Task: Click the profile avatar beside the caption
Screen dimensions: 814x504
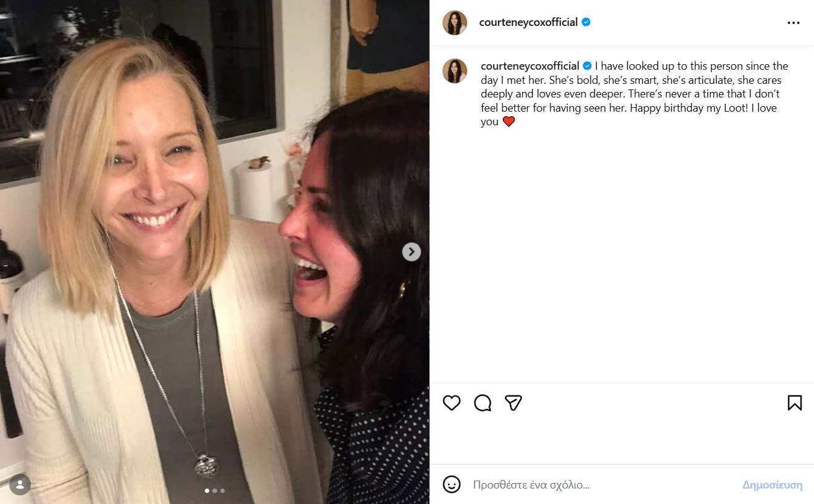Action: (x=455, y=71)
